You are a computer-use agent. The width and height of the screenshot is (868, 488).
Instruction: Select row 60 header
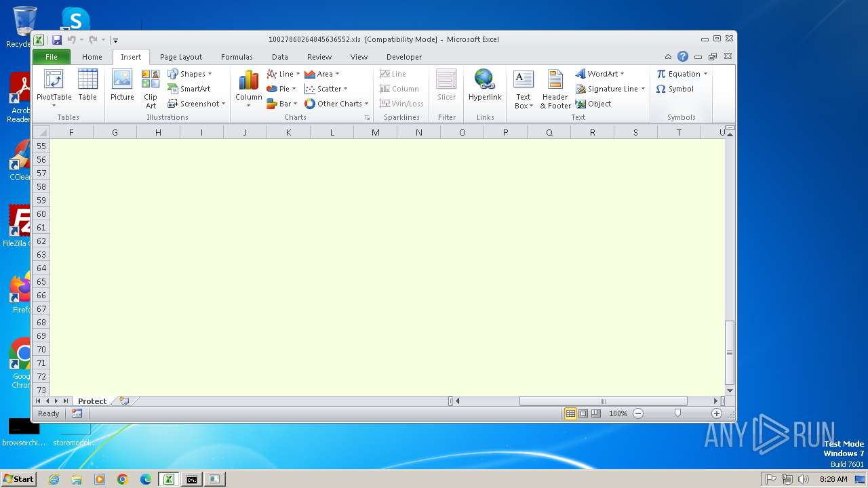pos(41,213)
